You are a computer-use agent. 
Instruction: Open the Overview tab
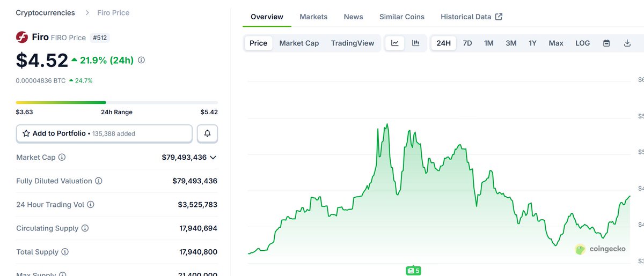(267, 17)
